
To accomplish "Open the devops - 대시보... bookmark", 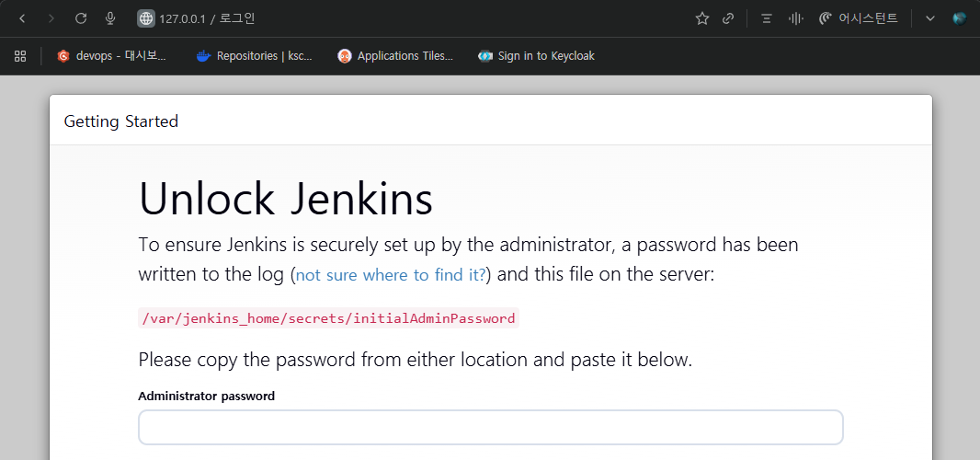I will coord(112,56).
